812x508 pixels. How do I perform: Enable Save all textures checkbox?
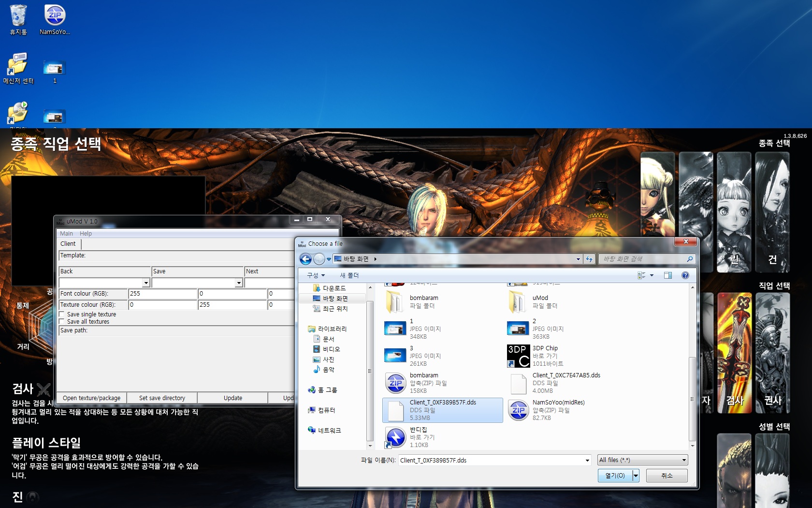(62, 322)
